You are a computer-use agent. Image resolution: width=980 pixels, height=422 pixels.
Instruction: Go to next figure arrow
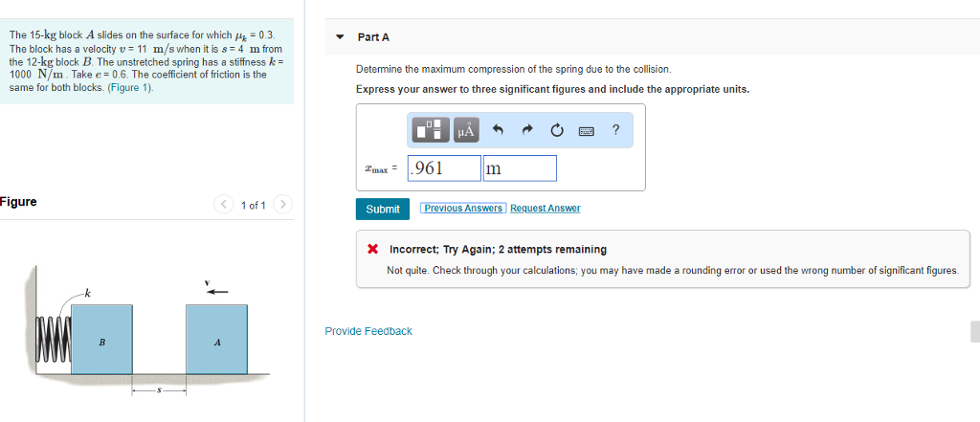[283, 205]
